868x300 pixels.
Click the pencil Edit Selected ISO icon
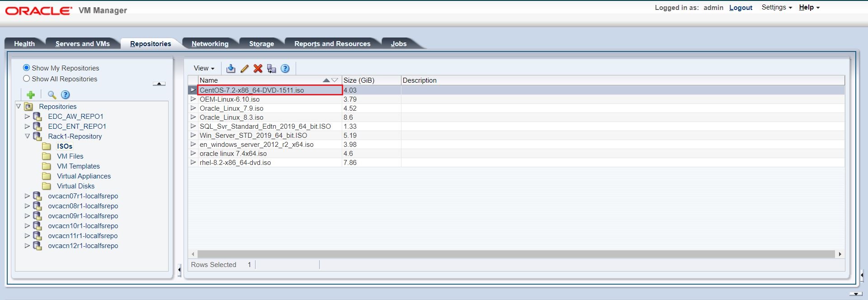(x=245, y=68)
